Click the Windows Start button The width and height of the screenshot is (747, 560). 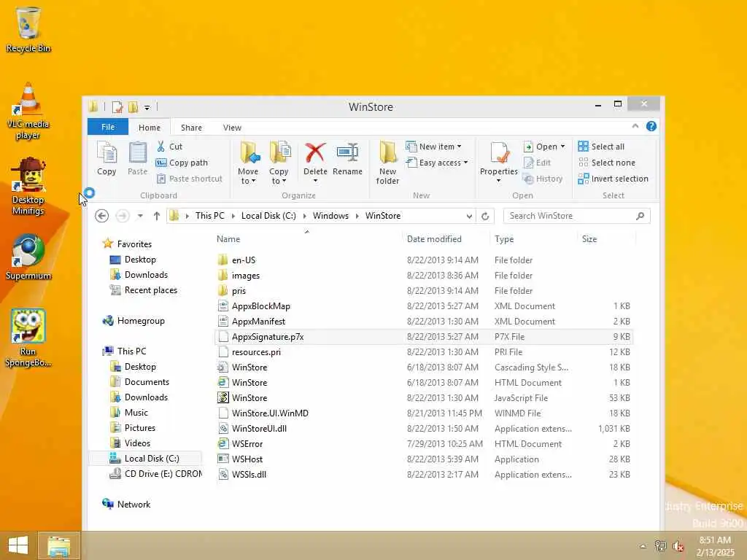pos(18,545)
